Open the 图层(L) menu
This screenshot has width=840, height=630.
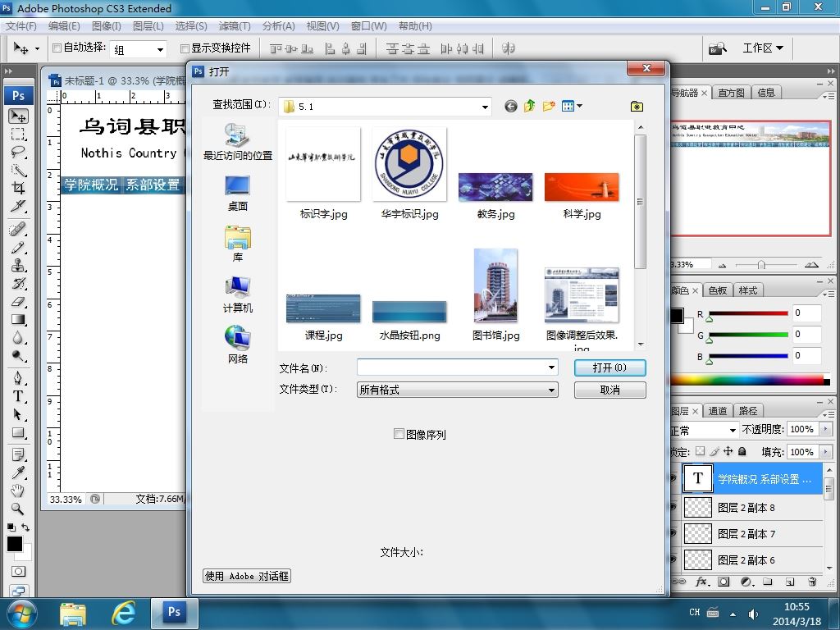click(x=148, y=25)
